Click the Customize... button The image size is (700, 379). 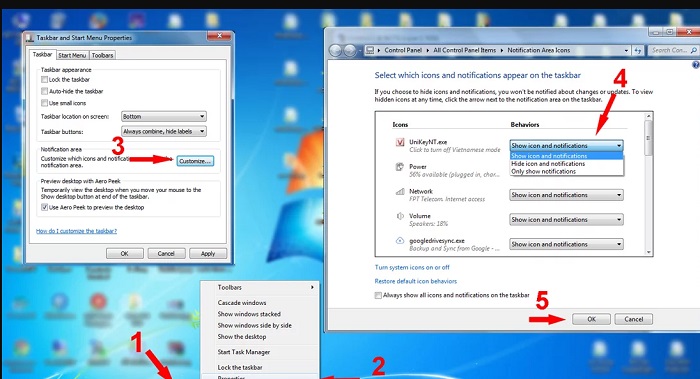(195, 161)
